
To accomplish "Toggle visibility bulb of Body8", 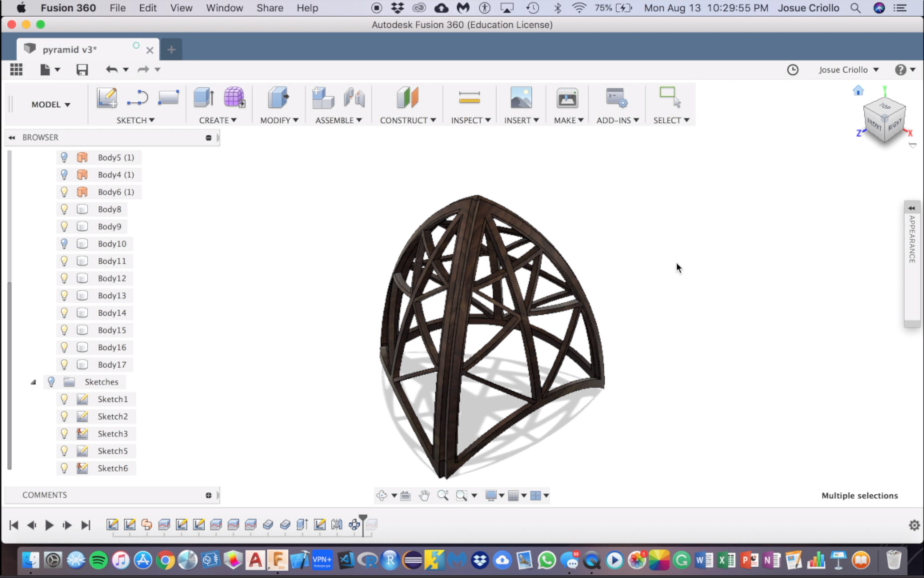I will (64, 209).
